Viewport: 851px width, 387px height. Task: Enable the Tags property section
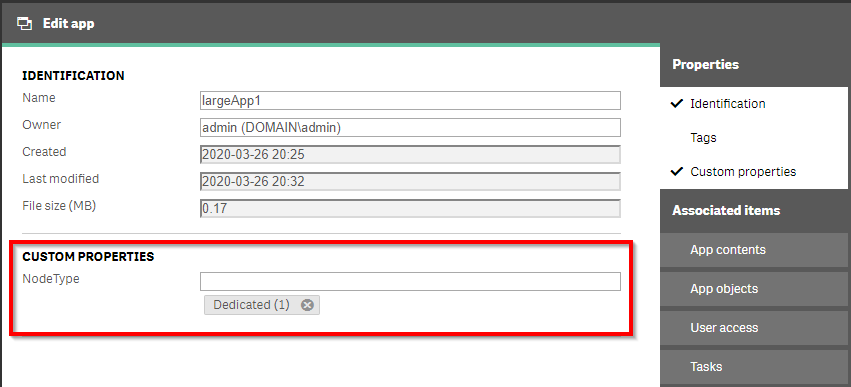point(703,138)
